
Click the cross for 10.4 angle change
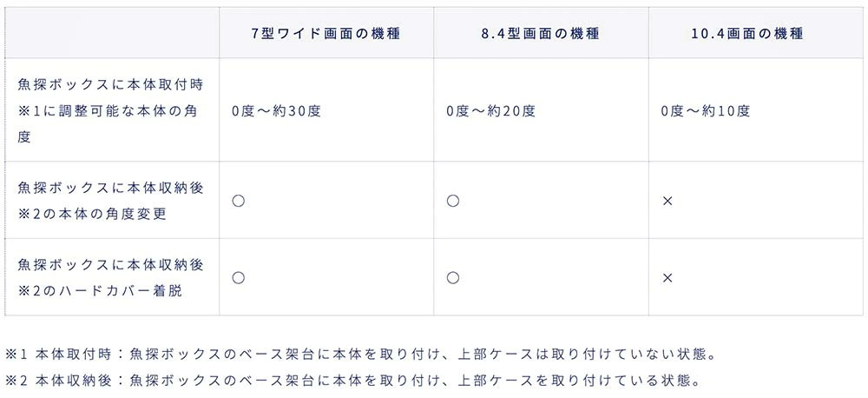click(x=667, y=201)
